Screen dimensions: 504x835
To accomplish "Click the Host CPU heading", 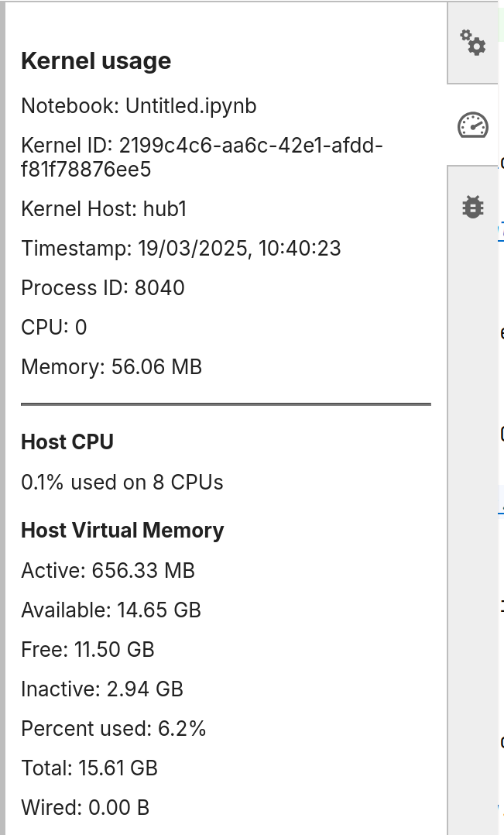I will point(67,442).
